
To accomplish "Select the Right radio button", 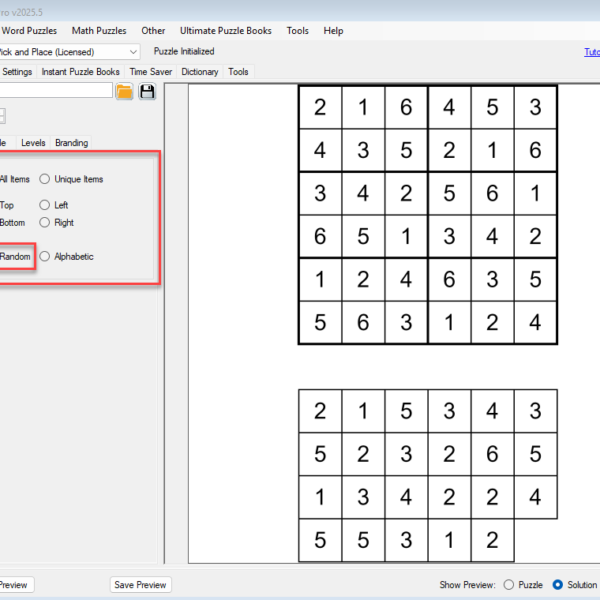I will [x=44, y=222].
